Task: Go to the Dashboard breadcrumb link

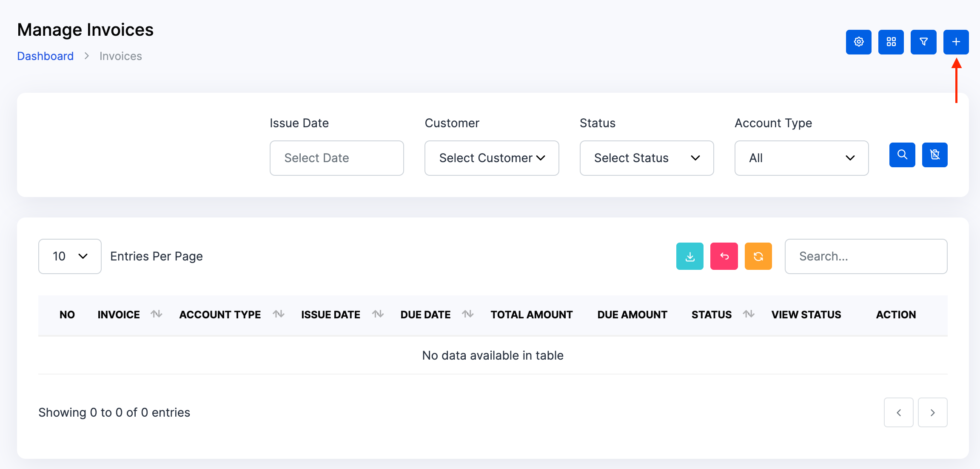Action: [45, 56]
